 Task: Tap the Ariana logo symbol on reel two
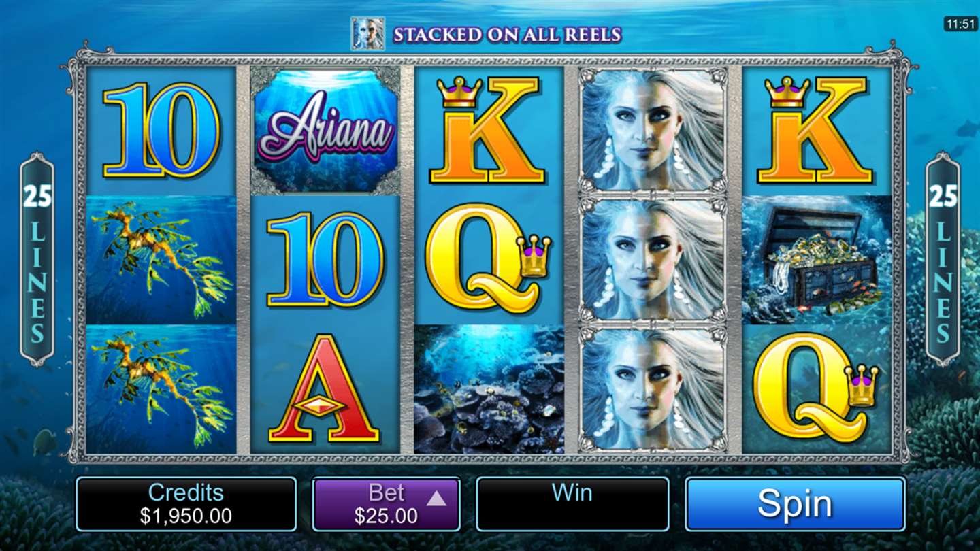(x=325, y=131)
